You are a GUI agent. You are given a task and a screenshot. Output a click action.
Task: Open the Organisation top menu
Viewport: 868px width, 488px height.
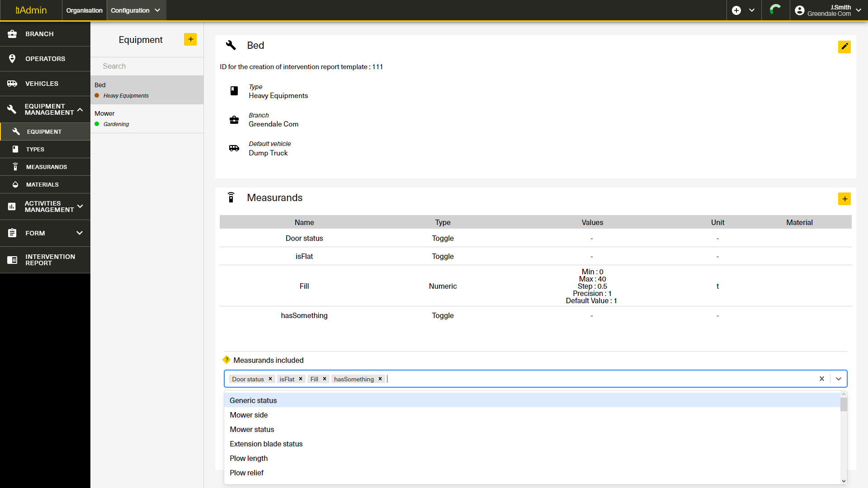84,10
